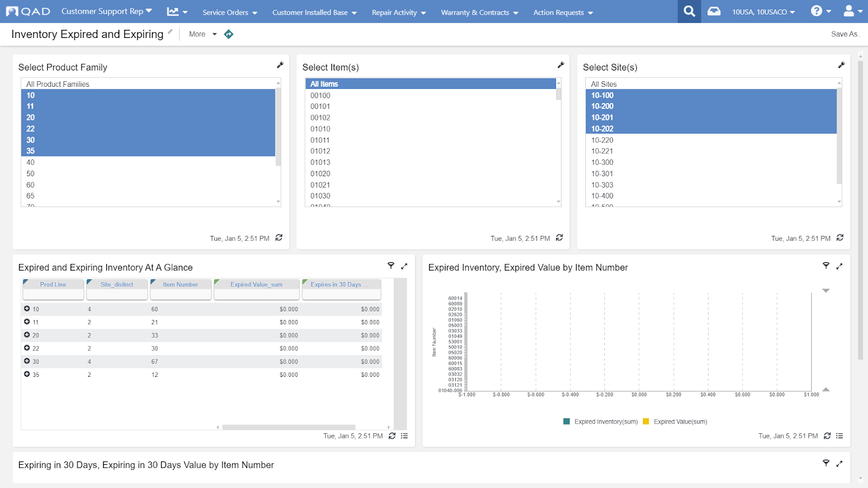
Task: Expand Prod Line 10 row
Action: coord(27,309)
